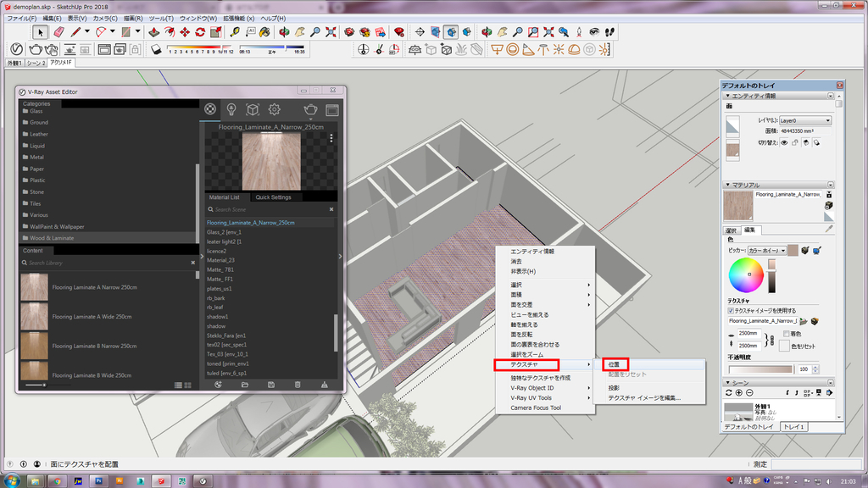This screenshot has height=488, width=868.
Task: Toggle the Colorize checkbox
Action: 786,334
